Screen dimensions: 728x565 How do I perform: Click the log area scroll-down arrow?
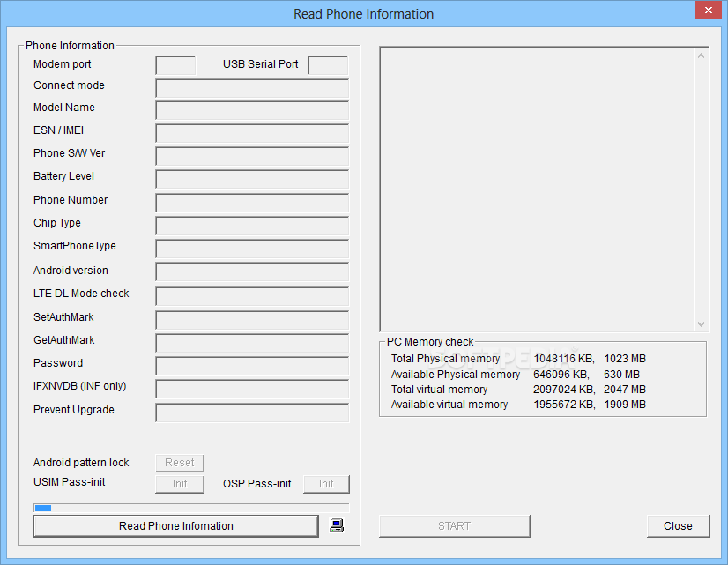(x=701, y=324)
